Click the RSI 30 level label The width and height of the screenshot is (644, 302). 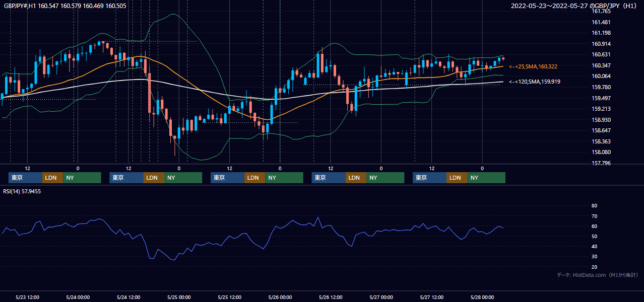click(x=594, y=256)
